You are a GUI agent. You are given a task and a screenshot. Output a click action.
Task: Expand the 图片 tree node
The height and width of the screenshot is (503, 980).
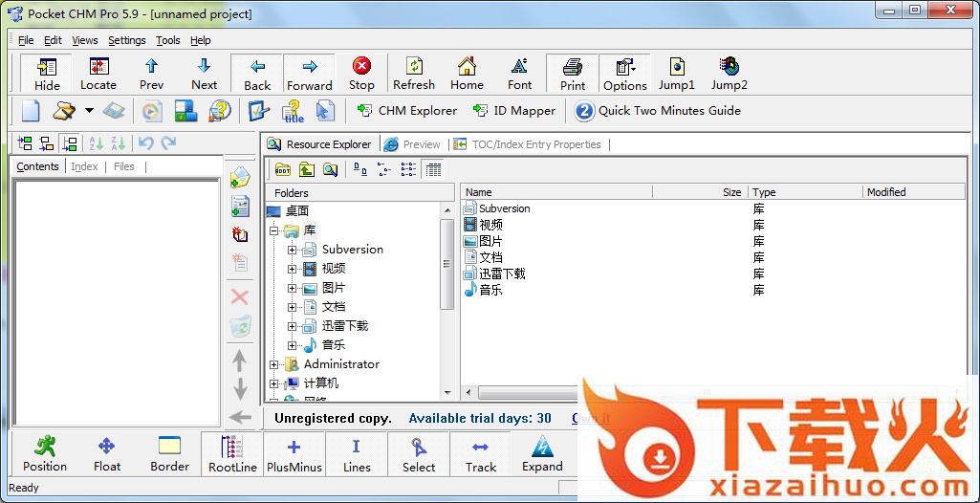pyautogui.click(x=292, y=288)
